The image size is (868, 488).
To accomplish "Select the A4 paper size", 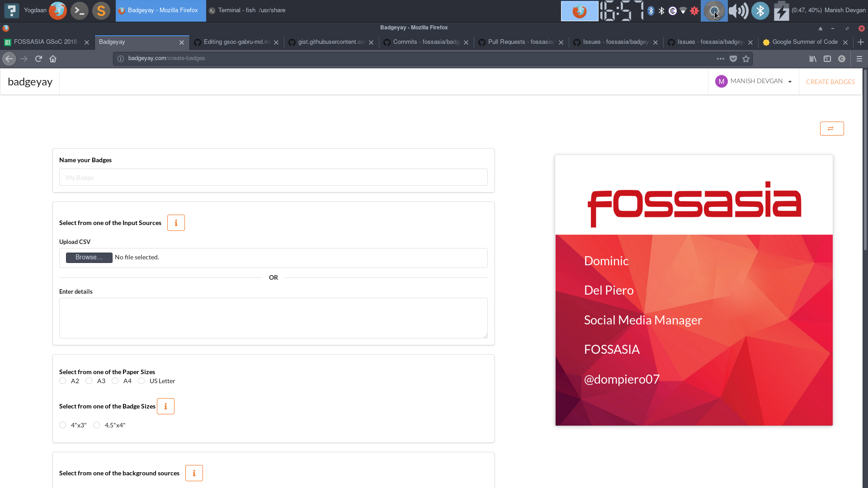I will coord(115,381).
